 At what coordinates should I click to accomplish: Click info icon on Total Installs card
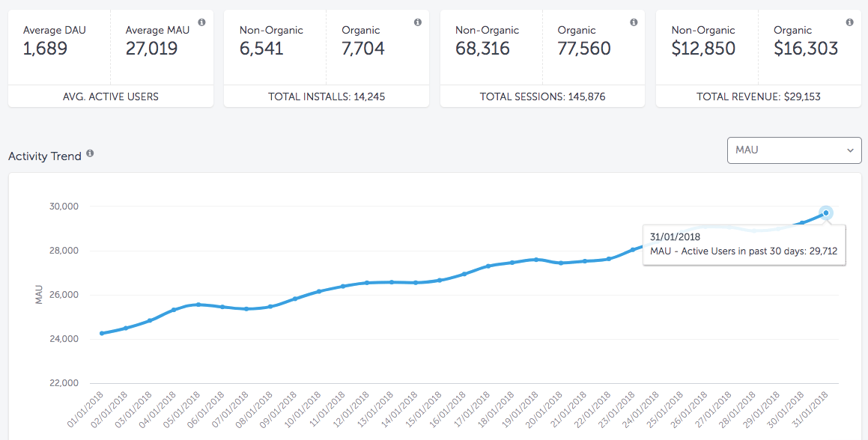(417, 22)
